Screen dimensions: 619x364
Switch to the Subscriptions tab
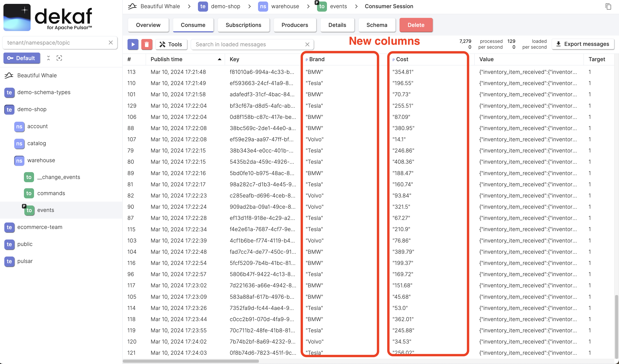[x=243, y=25]
